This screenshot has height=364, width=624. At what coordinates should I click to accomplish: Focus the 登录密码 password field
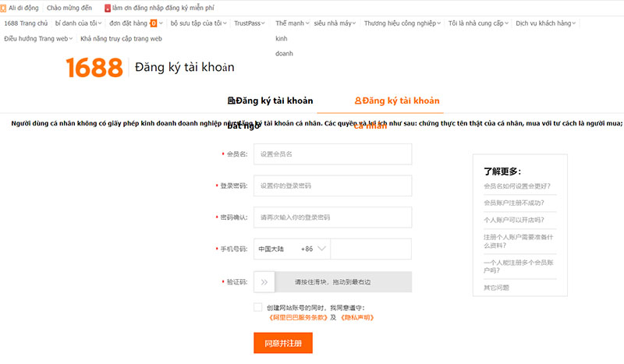coord(333,186)
